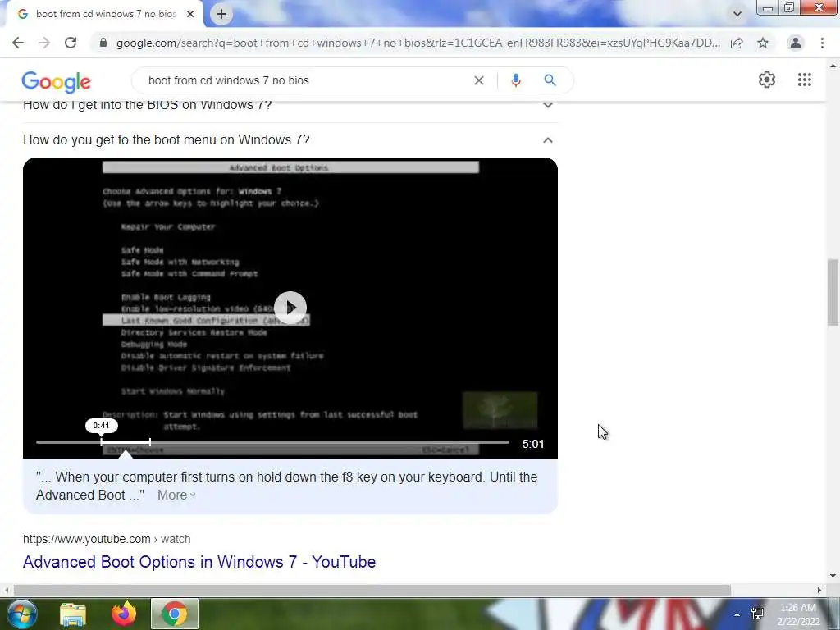
Task: Click the More link under the transcript
Action: coord(176,495)
